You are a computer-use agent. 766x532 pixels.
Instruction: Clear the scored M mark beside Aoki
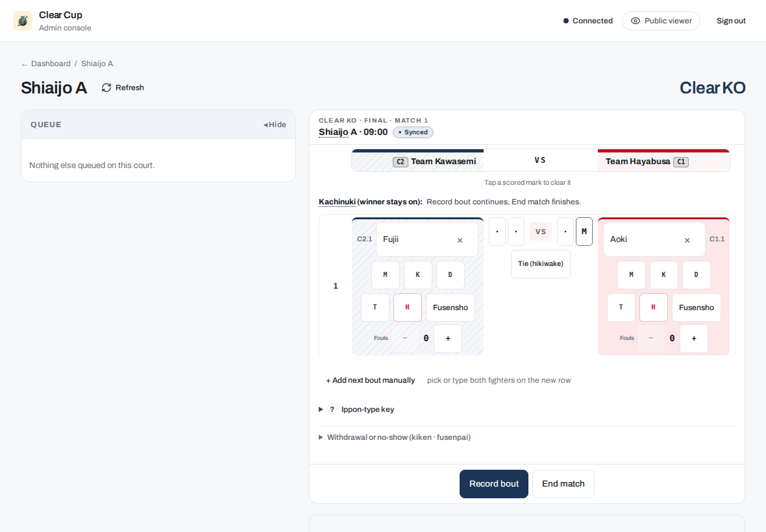coord(584,232)
